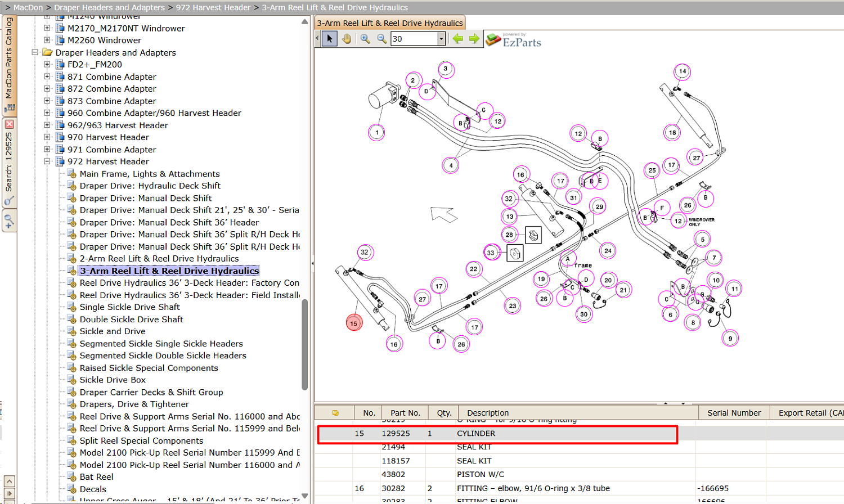The image size is (844, 504).
Task: Open the zoom level dropdown arrow
Action: tap(442, 39)
